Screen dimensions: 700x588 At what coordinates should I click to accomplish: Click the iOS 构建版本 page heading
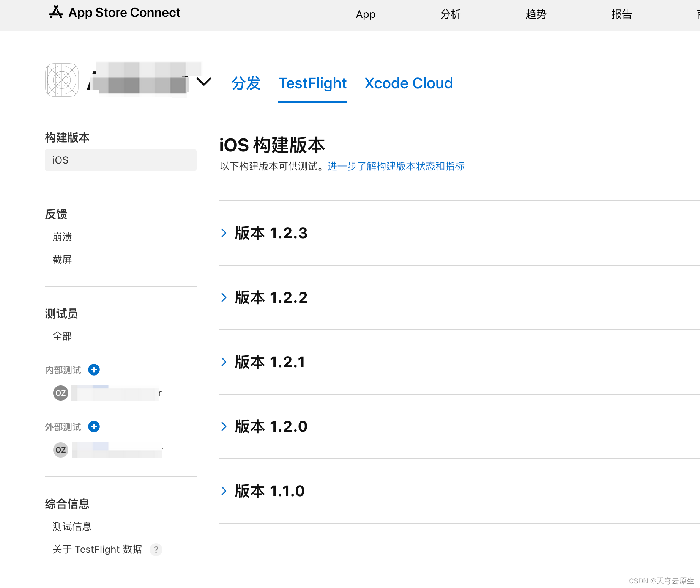point(272,145)
